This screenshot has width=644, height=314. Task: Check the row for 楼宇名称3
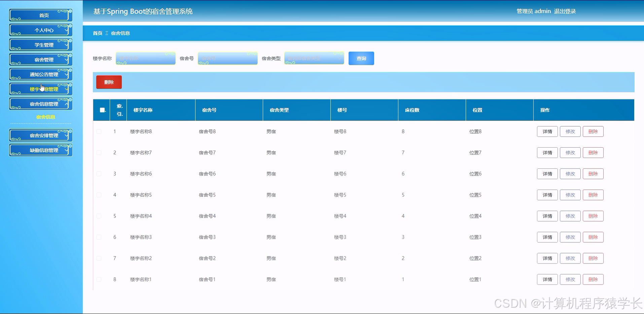coord(99,237)
